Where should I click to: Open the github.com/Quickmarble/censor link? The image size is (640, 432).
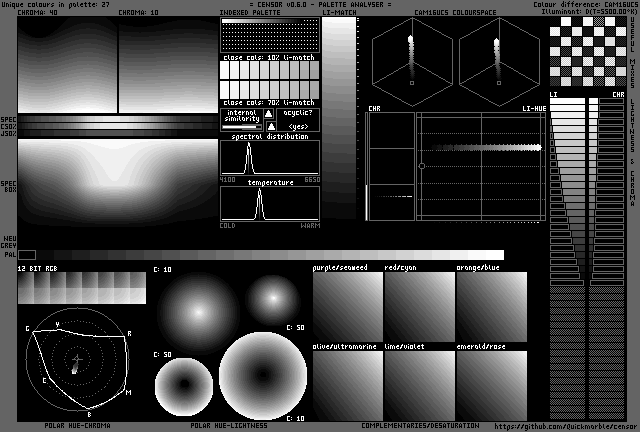tap(565, 427)
